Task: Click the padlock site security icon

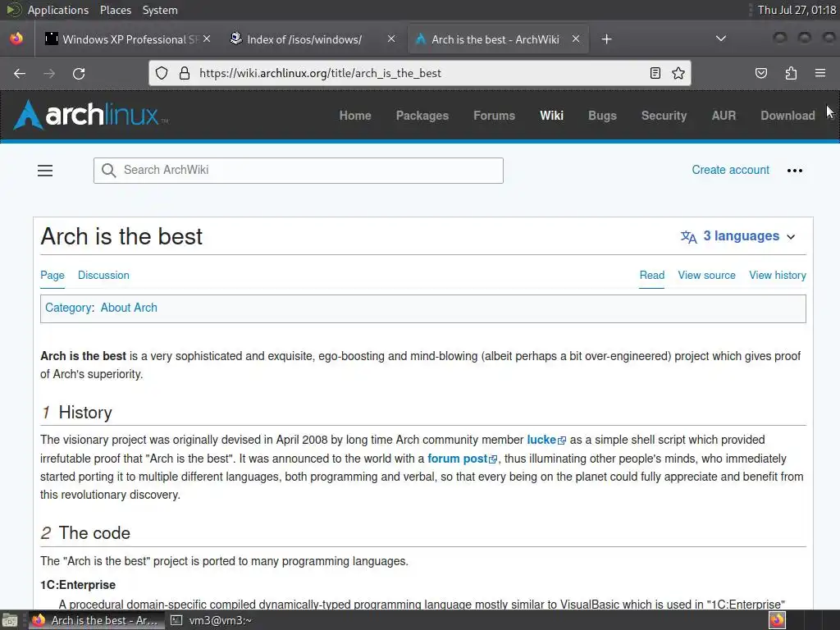Action: coord(185,73)
